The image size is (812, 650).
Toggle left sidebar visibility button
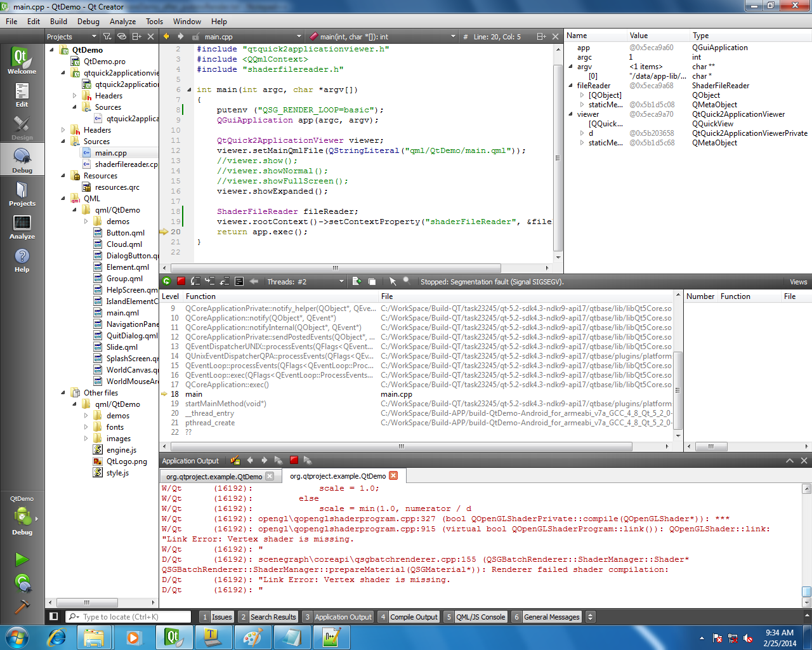[x=54, y=616]
